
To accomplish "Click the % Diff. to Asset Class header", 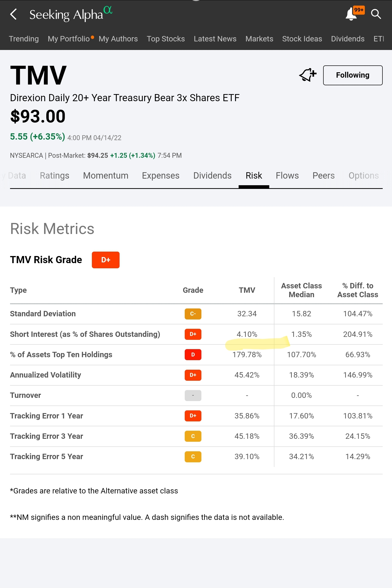I will tap(358, 290).
